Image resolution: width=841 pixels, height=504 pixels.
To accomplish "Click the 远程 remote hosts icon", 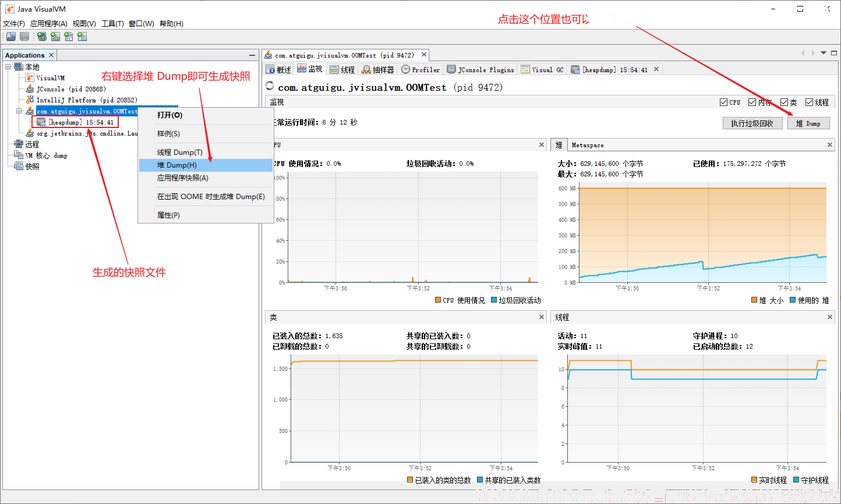I will (x=19, y=144).
